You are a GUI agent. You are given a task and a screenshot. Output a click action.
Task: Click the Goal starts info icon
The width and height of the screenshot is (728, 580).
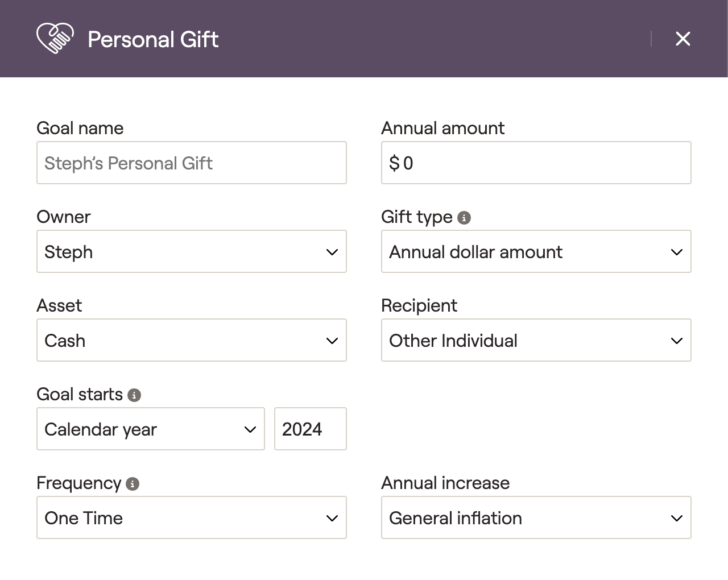[x=134, y=395]
